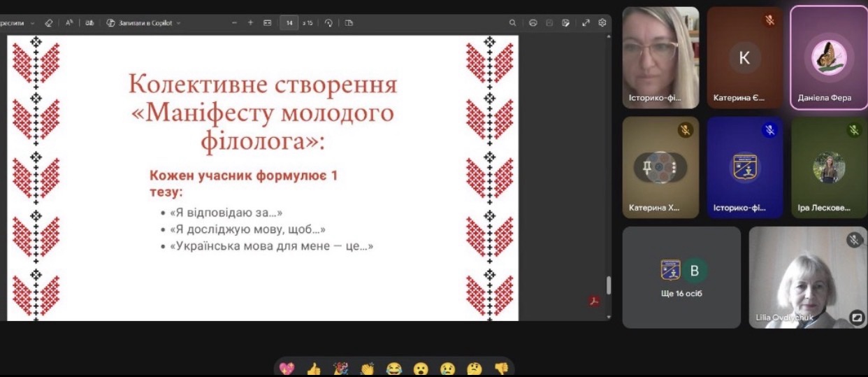Send sparkling heart reaction

(x=287, y=368)
